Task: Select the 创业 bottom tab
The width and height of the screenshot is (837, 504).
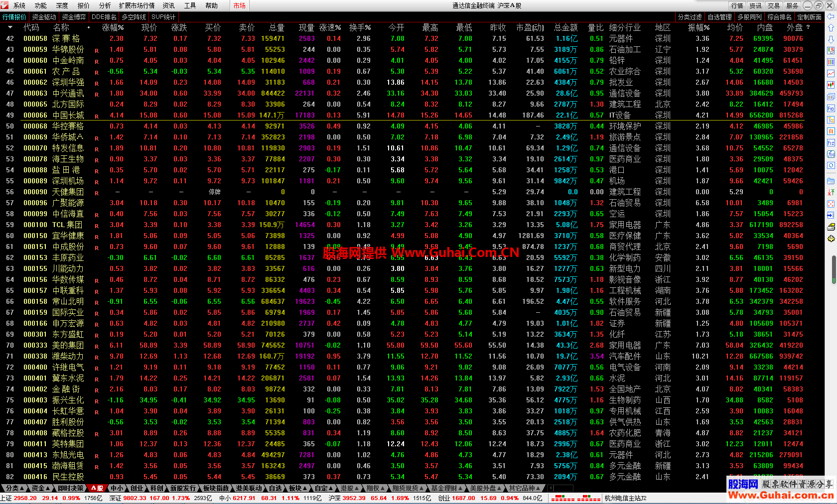Action: 137,488
